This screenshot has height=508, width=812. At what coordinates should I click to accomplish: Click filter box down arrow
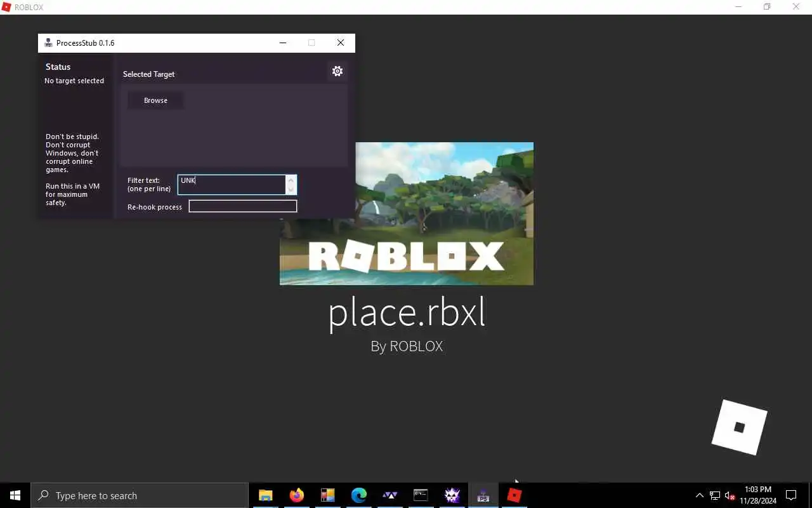pyautogui.click(x=291, y=189)
